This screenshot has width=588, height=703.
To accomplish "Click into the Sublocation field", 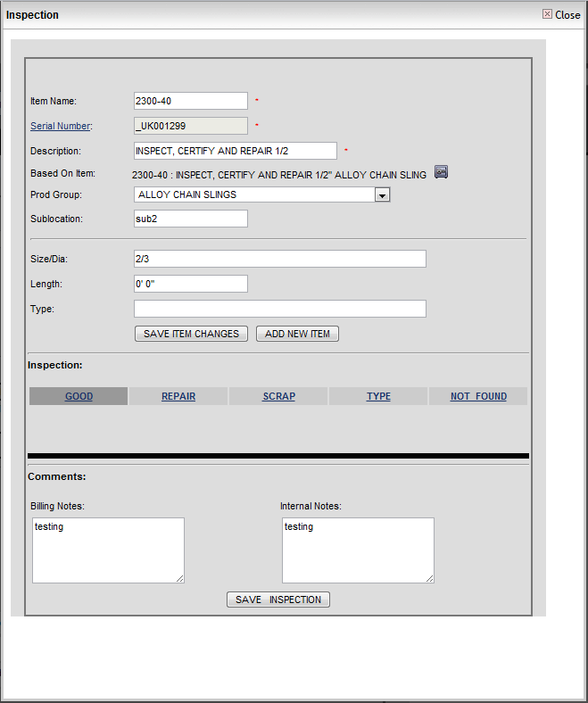I will tap(190, 219).
